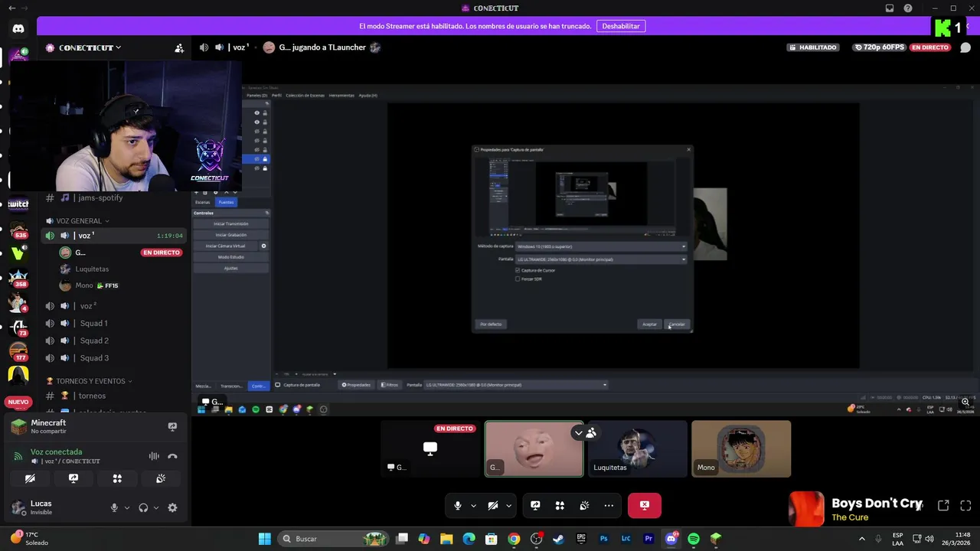This screenshot has height=551, width=980.
Task: Hide participants with the chevron above tiles
Action: pyautogui.click(x=579, y=432)
